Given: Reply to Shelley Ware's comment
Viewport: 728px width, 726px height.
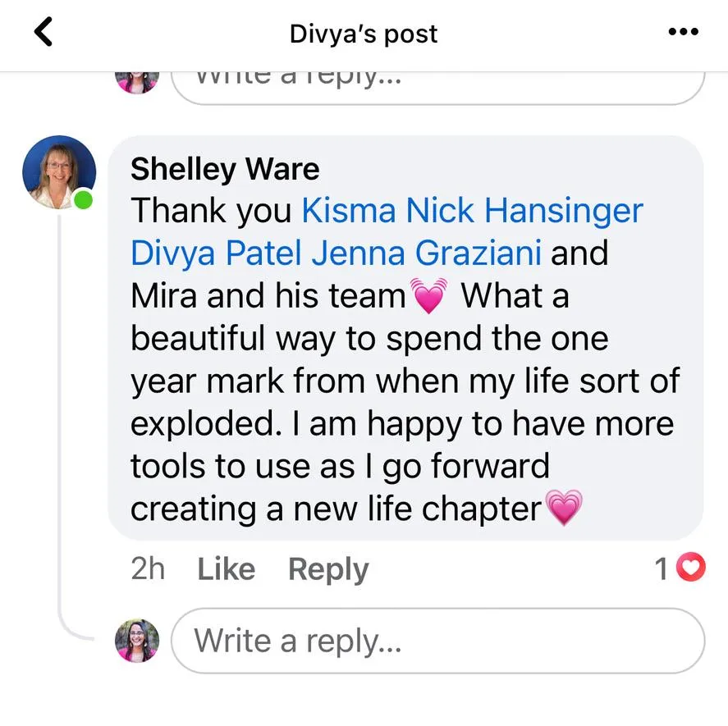Looking at the screenshot, I should (328, 570).
